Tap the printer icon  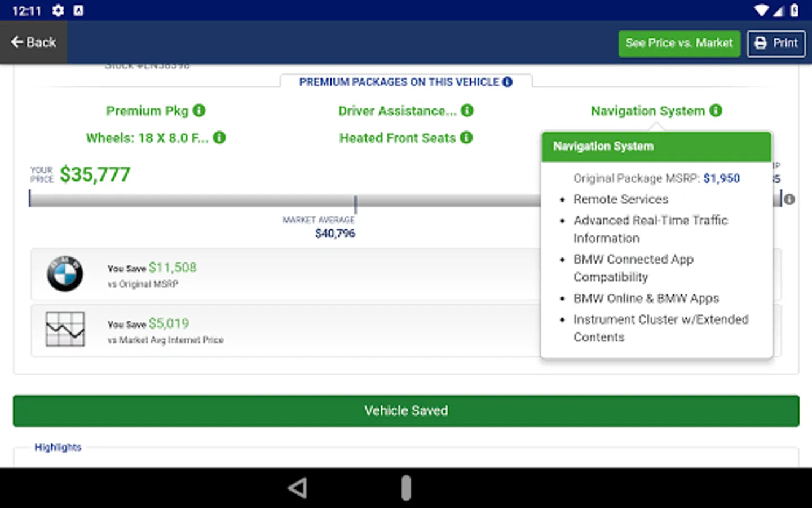point(761,43)
